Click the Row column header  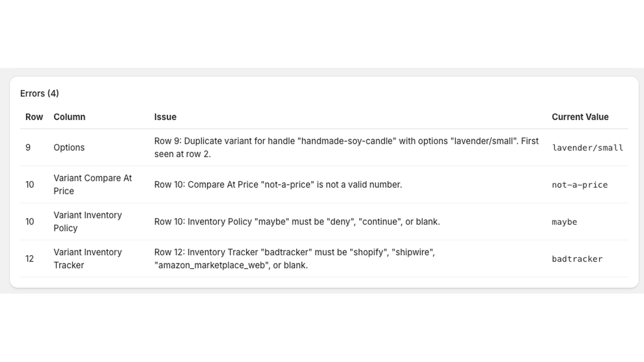(x=34, y=117)
